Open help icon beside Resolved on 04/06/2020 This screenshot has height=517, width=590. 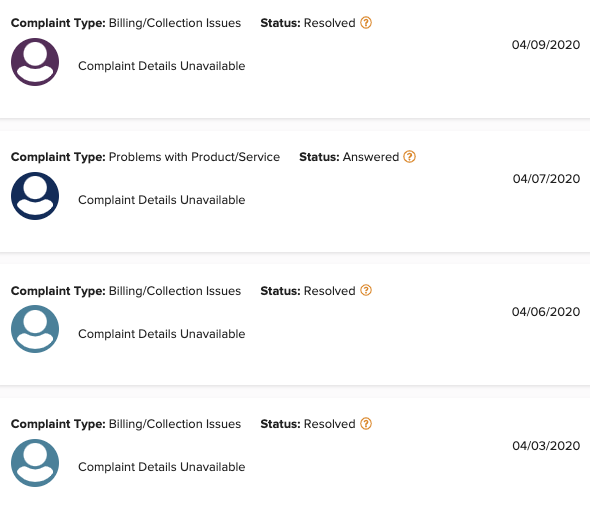click(x=366, y=290)
